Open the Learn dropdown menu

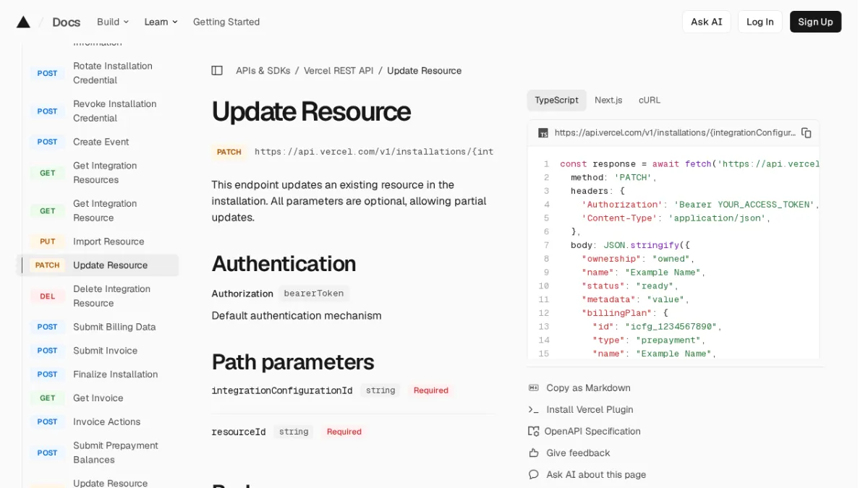tap(161, 22)
